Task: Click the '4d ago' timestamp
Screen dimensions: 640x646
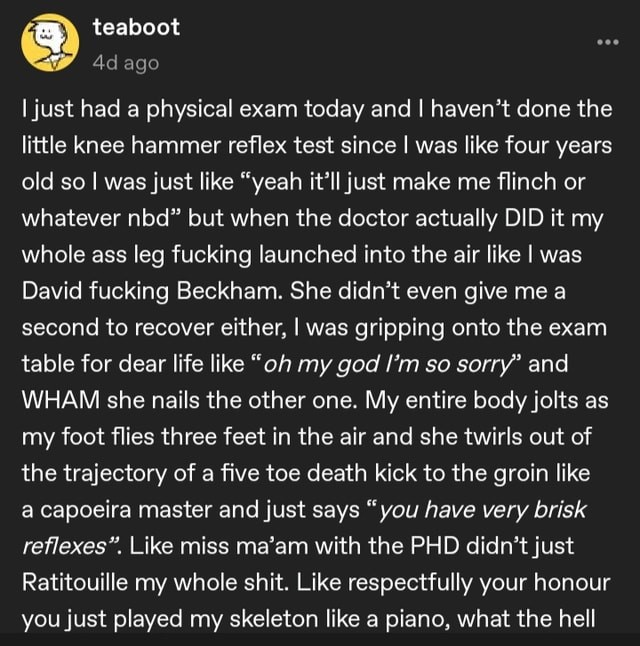Action: pyautogui.click(x=125, y=63)
